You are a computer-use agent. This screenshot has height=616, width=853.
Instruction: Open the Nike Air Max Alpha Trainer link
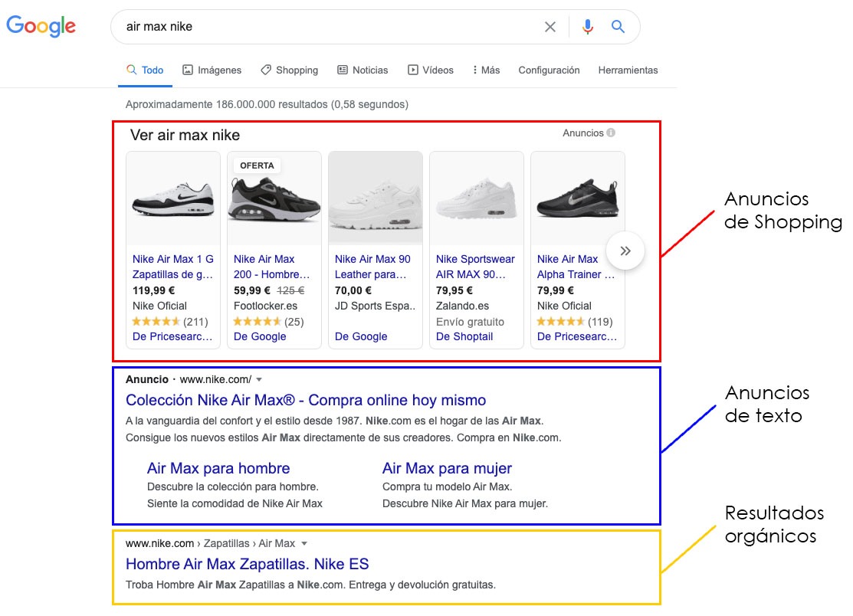point(576,267)
